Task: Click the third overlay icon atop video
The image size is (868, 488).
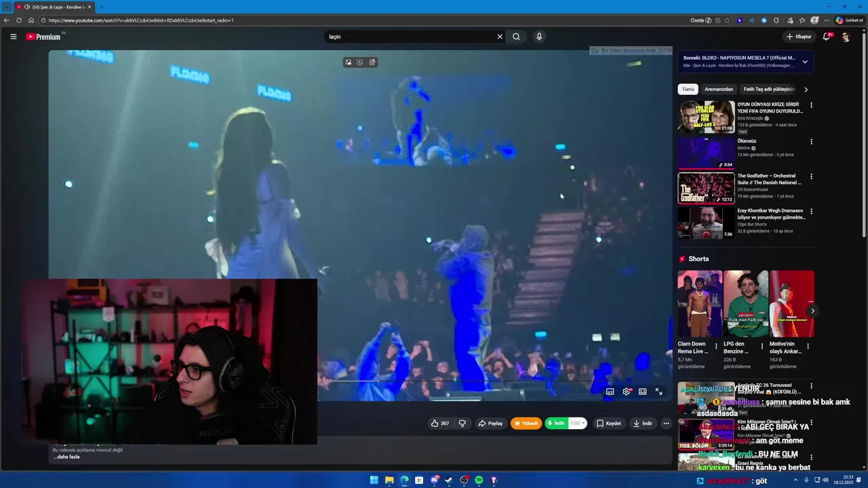Action: (x=372, y=62)
